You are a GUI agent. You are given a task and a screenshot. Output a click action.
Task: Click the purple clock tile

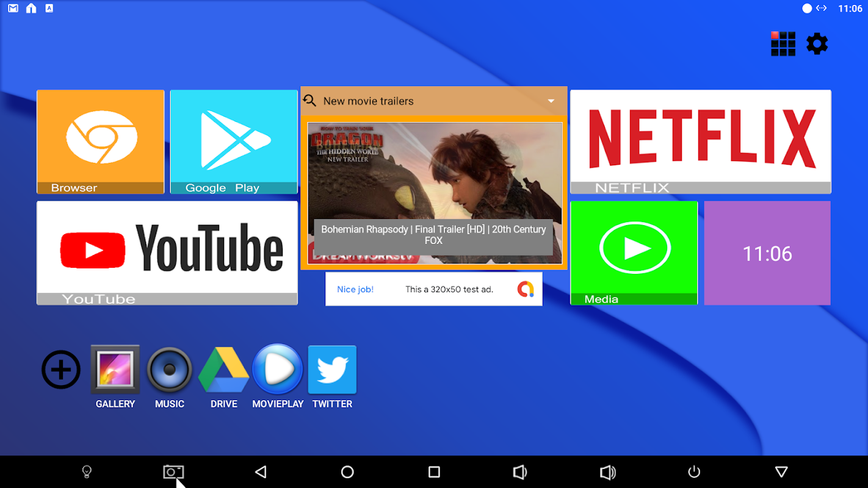click(767, 253)
